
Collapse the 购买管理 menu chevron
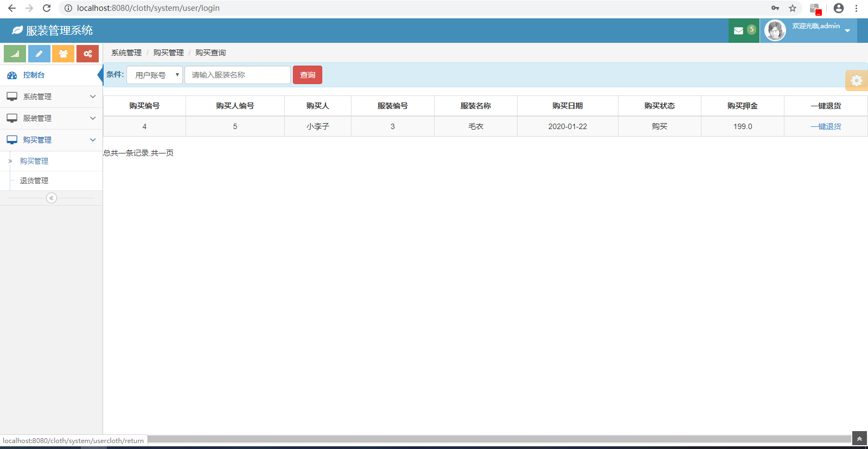point(93,140)
